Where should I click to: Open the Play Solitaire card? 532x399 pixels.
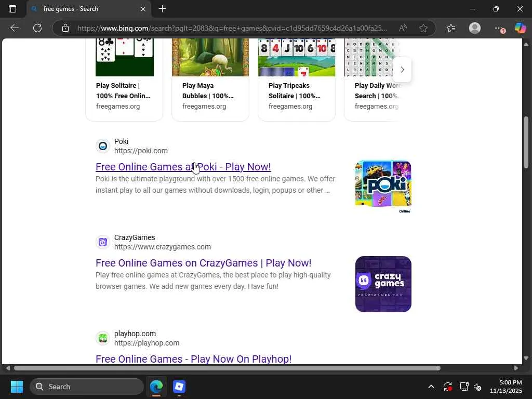124,79
